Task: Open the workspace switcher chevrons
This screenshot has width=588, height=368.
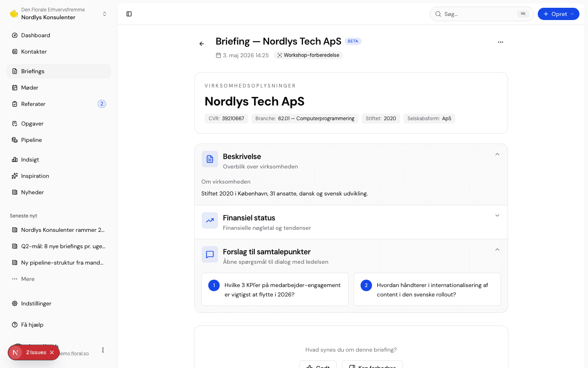Action: (105, 14)
